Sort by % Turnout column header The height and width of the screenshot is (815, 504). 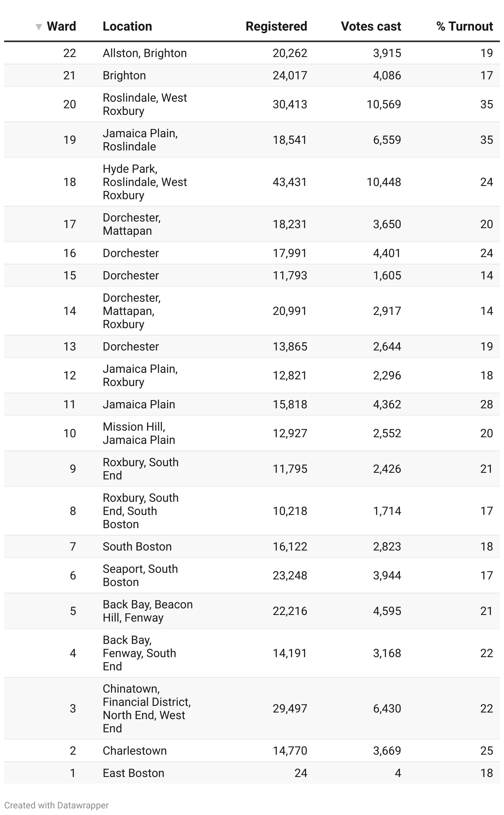pyautogui.click(x=464, y=26)
